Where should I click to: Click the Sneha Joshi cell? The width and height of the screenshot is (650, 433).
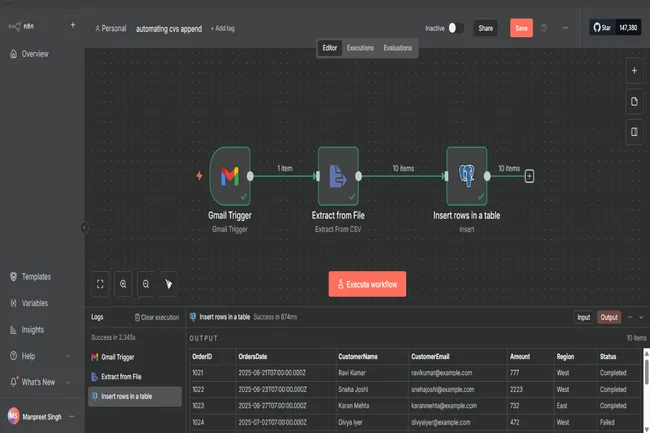coord(372,389)
